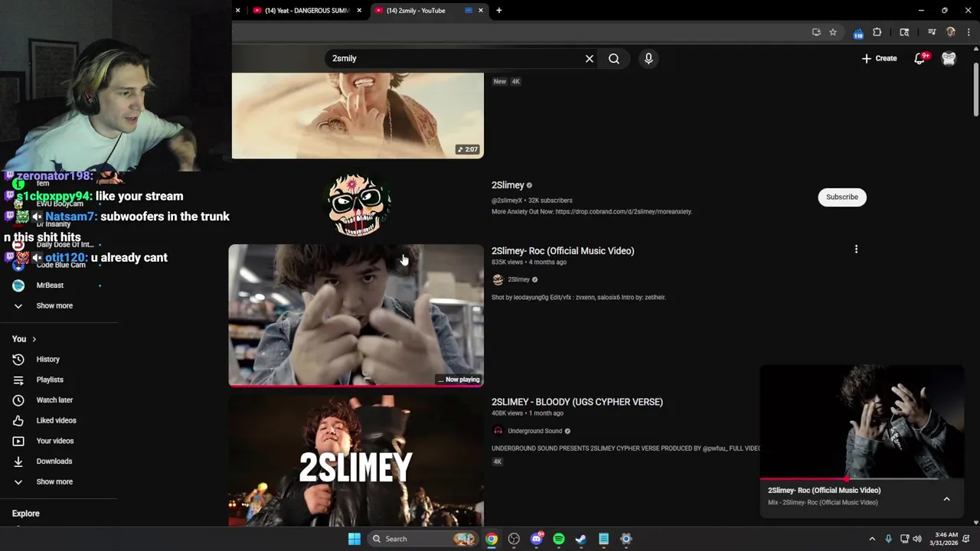This screenshot has height=551, width=980.
Task: Click the page vertical scrollbar thumb
Action: point(975,90)
